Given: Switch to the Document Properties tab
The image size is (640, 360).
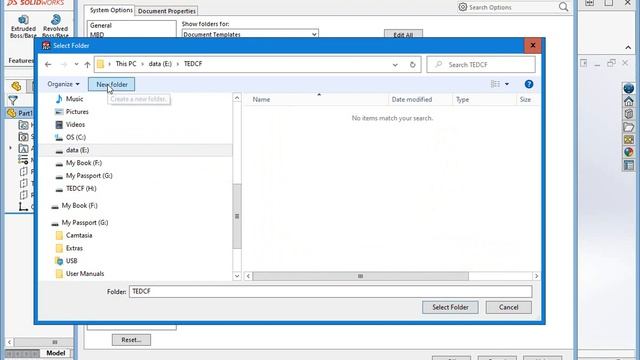Looking at the screenshot, I should point(167,11).
